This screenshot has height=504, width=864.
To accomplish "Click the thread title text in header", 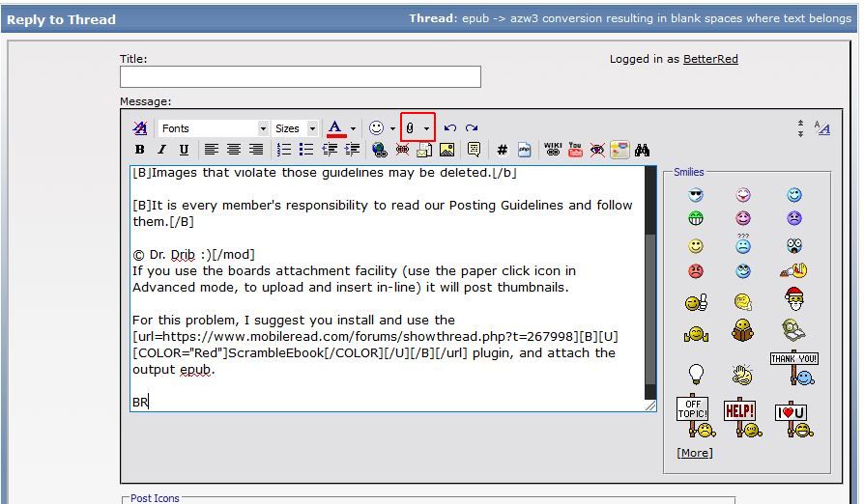I will 656,18.
